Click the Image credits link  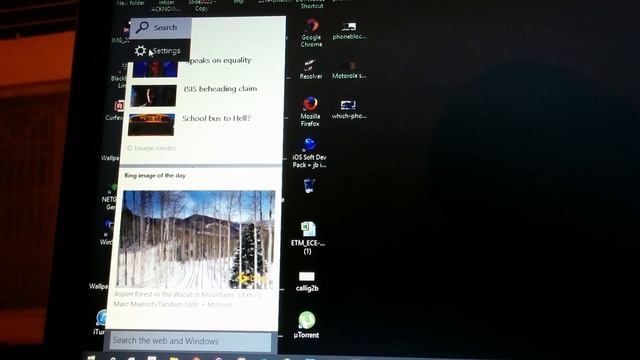point(152,148)
